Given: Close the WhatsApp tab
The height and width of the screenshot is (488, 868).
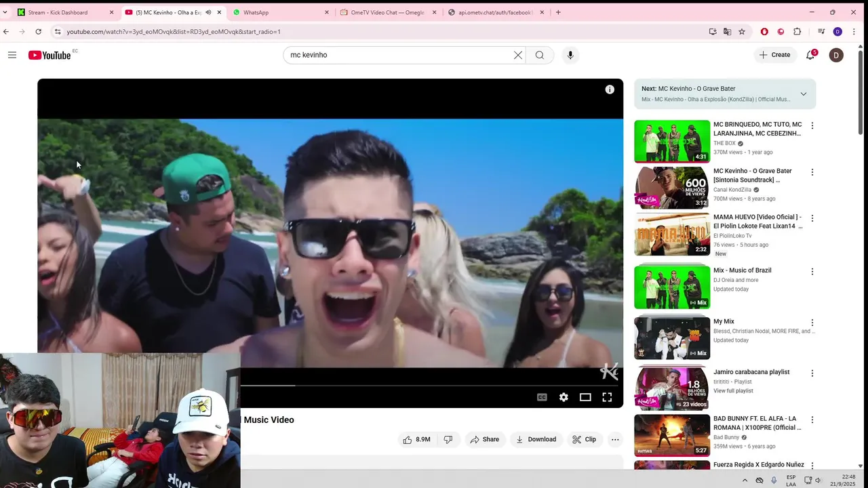Looking at the screenshot, I should [x=327, y=12].
